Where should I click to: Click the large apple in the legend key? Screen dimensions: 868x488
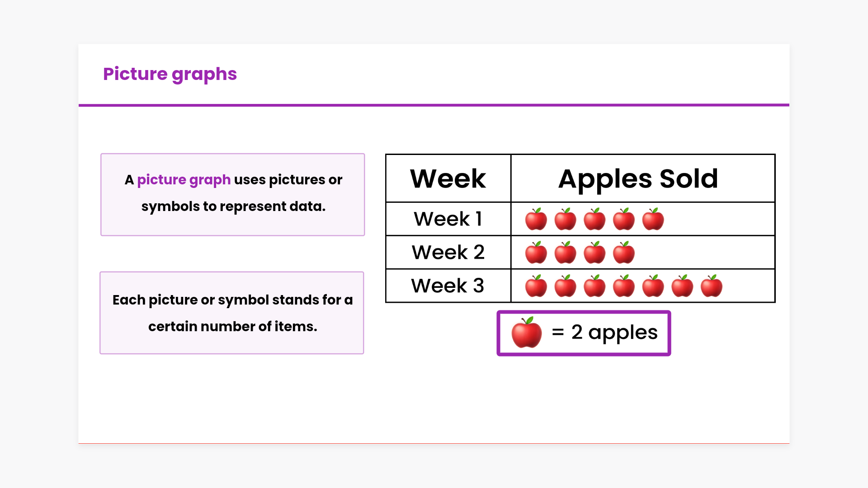526,333
